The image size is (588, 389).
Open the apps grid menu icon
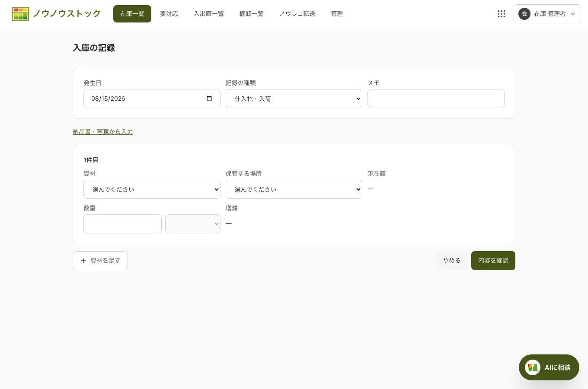[502, 14]
